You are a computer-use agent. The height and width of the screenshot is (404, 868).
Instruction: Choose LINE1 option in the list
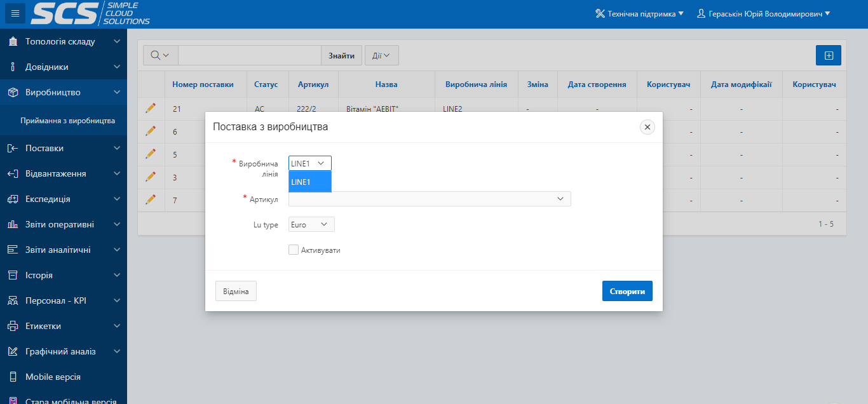[310, 182]
